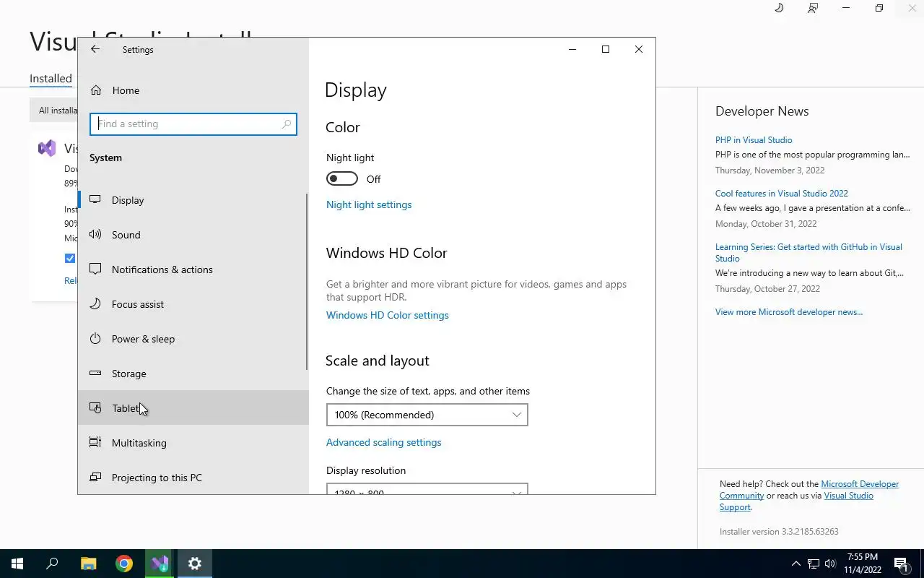The image size is (924, 578).
Task: Click the Display monitor icon in sidebar
Action: 95,199
